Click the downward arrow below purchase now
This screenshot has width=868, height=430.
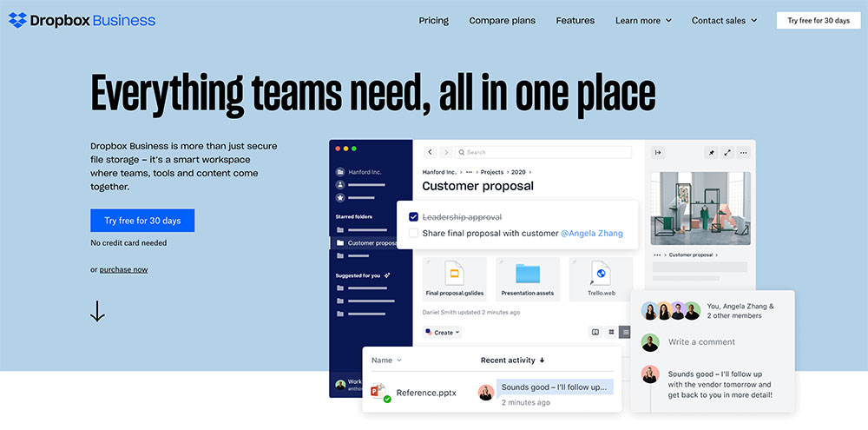[x=97, y=311]
